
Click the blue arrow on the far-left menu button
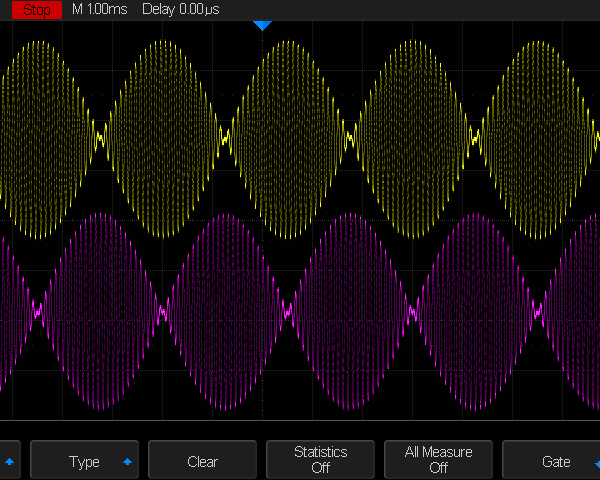[10, 462]
